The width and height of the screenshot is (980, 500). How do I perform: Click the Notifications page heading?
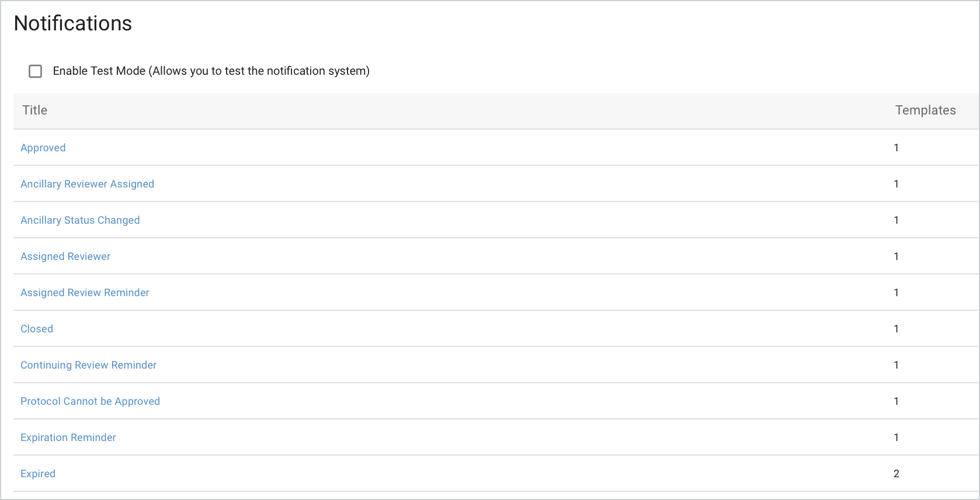click(x=72, y=24)
